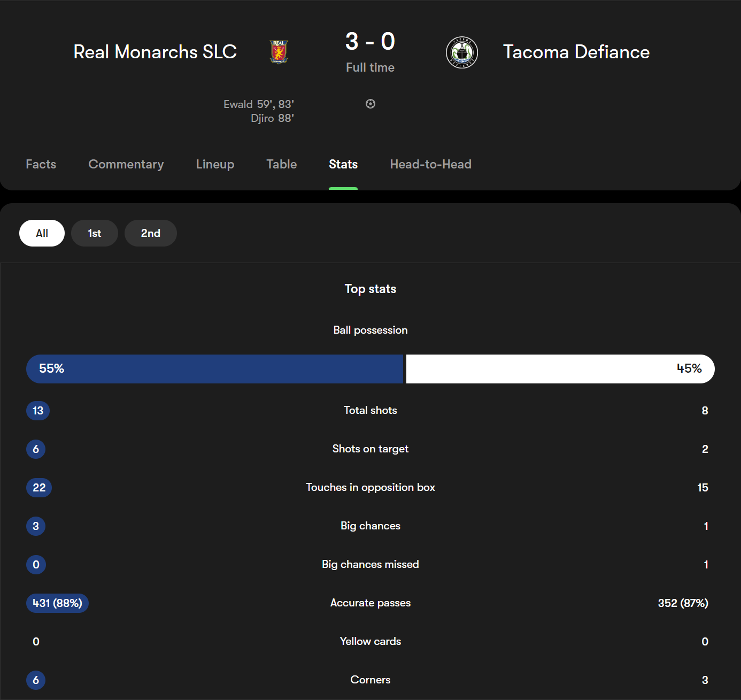Screen dimensions: 741x700
Task: Open the Facts tab
Action: tap(41, 164)
